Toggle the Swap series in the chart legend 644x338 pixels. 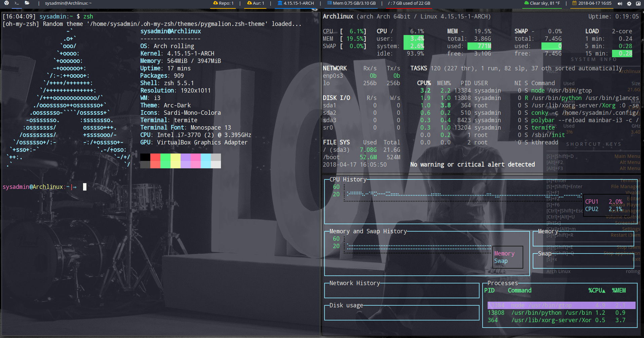point(501,261)
